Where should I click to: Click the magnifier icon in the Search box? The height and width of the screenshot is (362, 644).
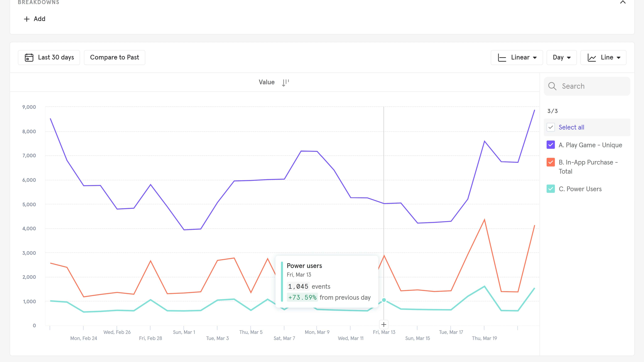click(552, 86)
